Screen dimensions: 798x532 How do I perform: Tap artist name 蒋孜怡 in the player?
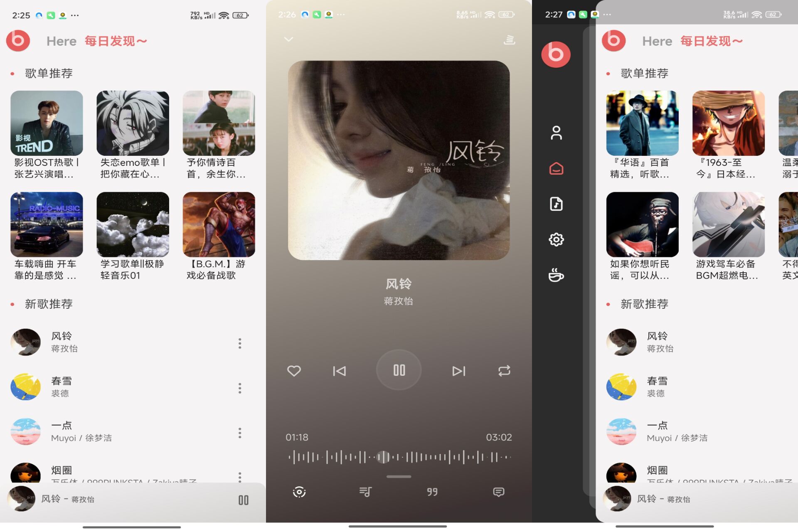399,301
